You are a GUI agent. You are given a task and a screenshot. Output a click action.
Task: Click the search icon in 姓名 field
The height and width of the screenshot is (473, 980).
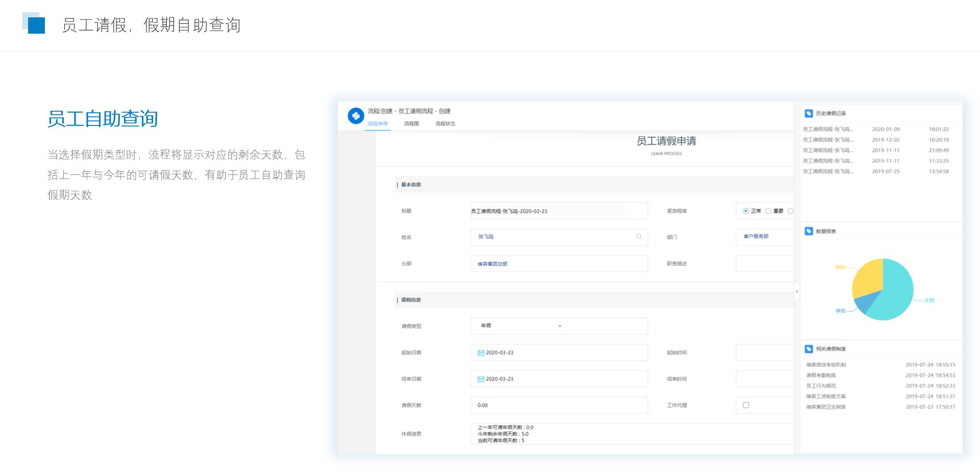tap(639, 237)
